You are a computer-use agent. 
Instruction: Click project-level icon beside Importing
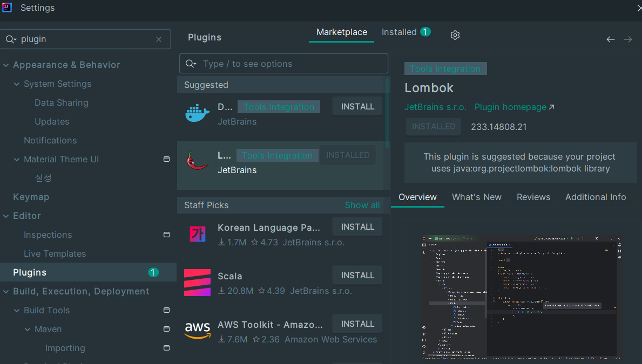[167, 348]
